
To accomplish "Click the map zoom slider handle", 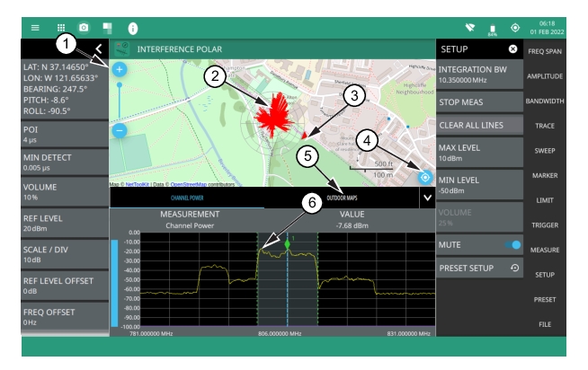I will tap(120, 85).
